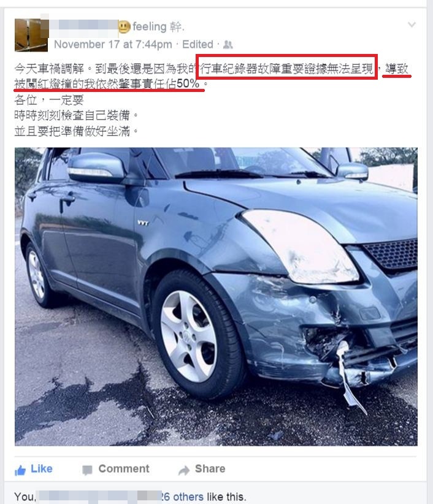Click the Share text button

click(210, 468)
